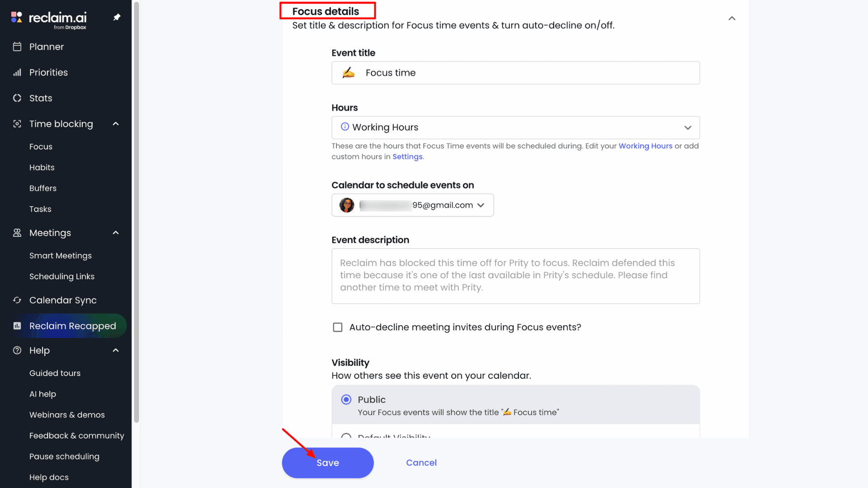Click the Stats circular icon

coord(17,98)
